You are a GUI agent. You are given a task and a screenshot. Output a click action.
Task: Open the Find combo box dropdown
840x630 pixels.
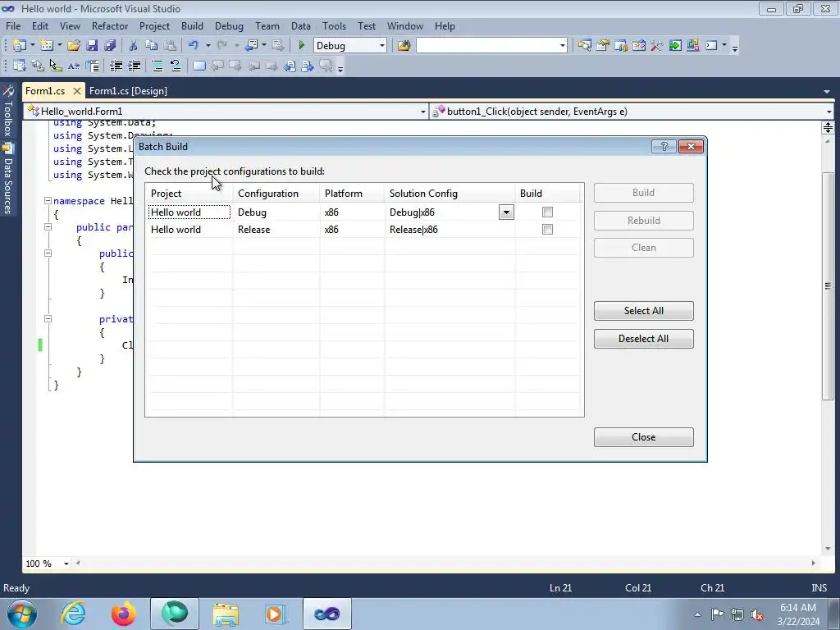pos(562,46)
